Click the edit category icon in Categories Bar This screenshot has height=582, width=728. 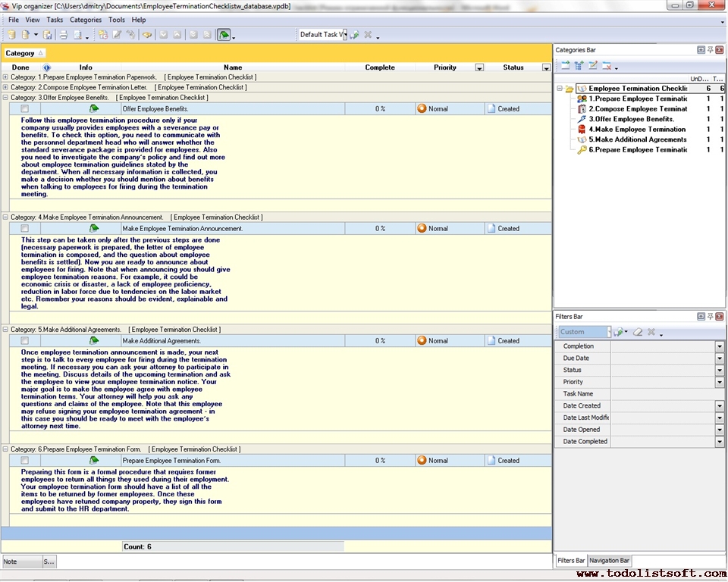[x=593, y=66]
